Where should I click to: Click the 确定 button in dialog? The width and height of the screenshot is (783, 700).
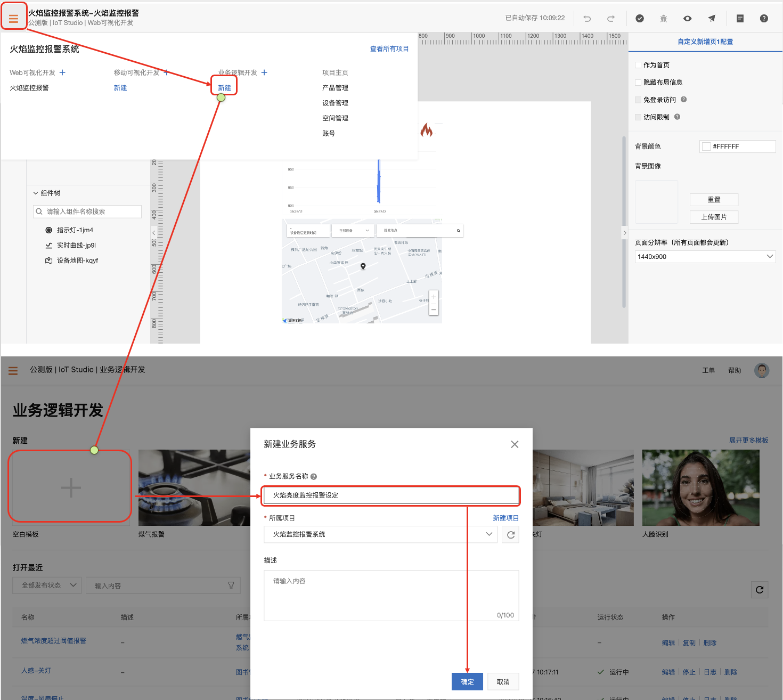pyautogui.click(x=467, y=682)
